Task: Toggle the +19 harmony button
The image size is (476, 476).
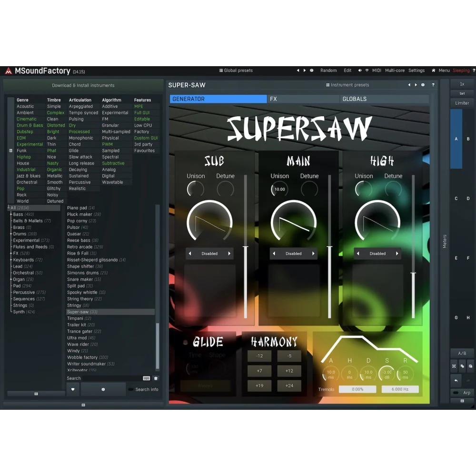Action: [259, 386]
